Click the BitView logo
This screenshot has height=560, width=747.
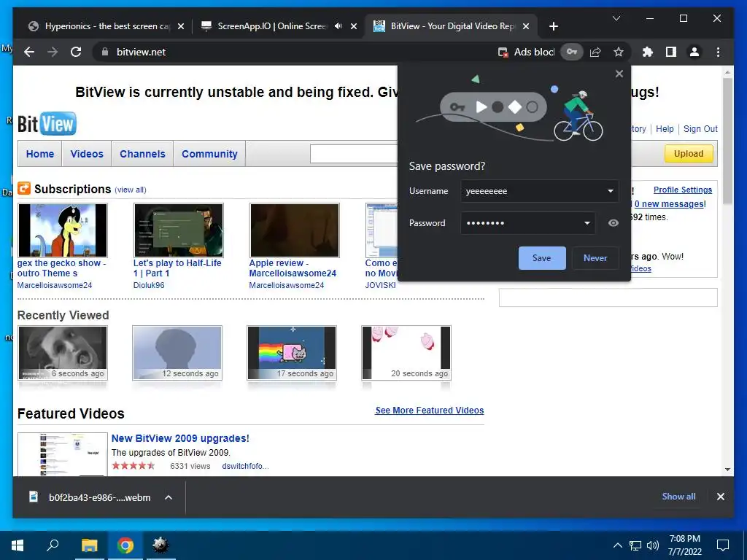[x=47, y=124]
